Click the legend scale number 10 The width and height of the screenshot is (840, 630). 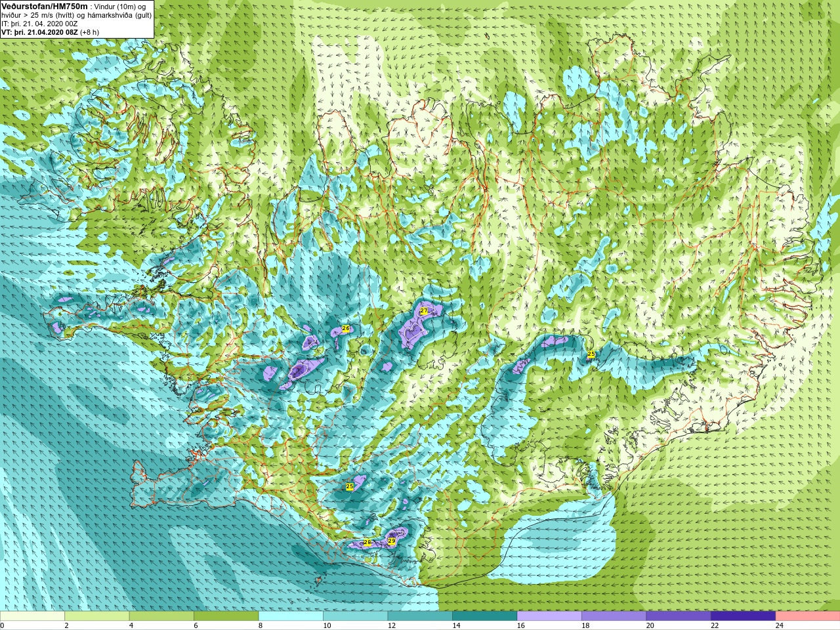(327, 625)
